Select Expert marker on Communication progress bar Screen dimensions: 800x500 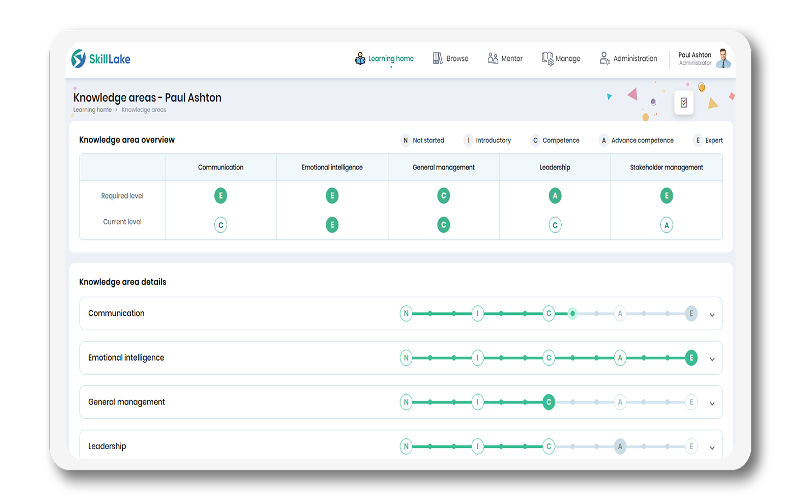(x=691, y=313)
